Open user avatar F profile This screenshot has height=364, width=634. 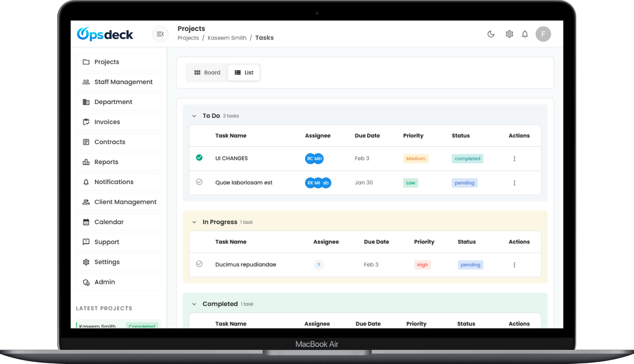point(543,34)
